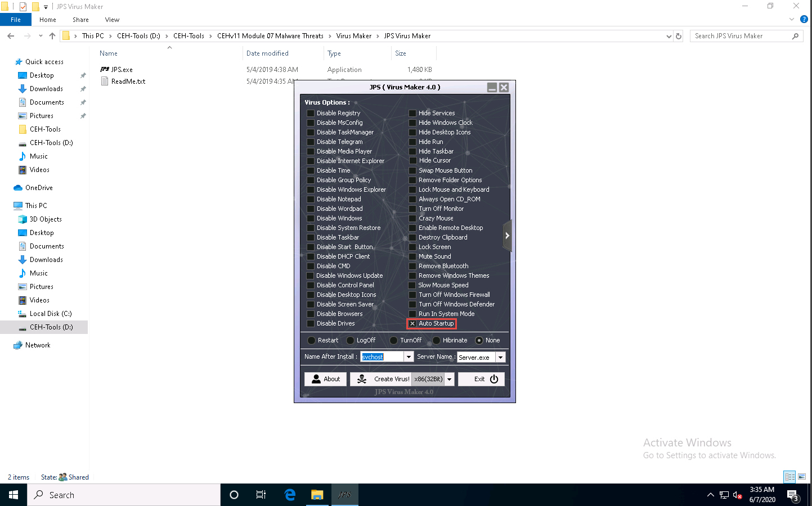The image size is (812, 506).
Task: Choose the LogOff radio option
Action: click(x=350, y=340)
